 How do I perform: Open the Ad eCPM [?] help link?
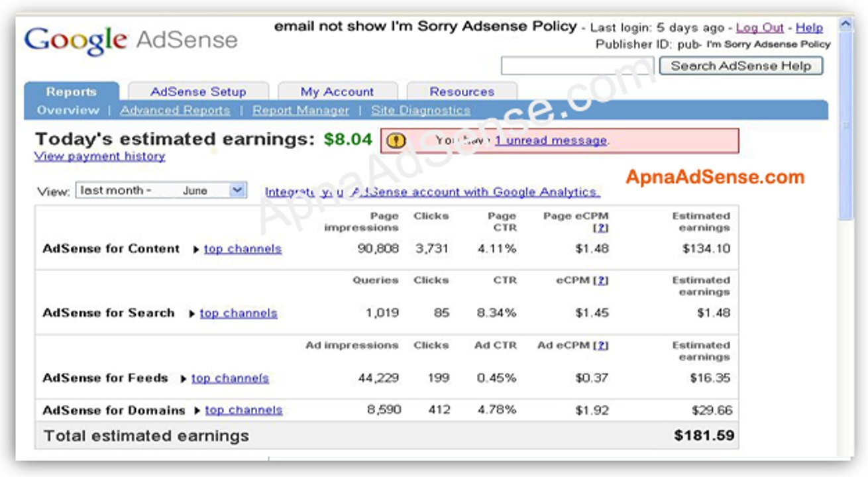point(601,345)
